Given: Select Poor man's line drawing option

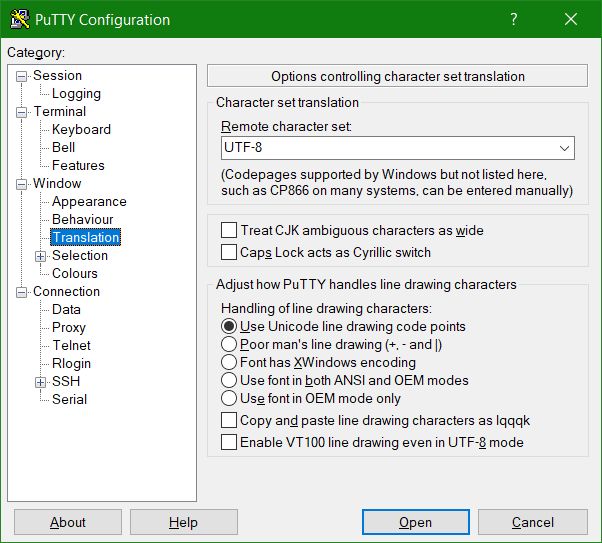Looking at the screenshot, I should [229, 344].
